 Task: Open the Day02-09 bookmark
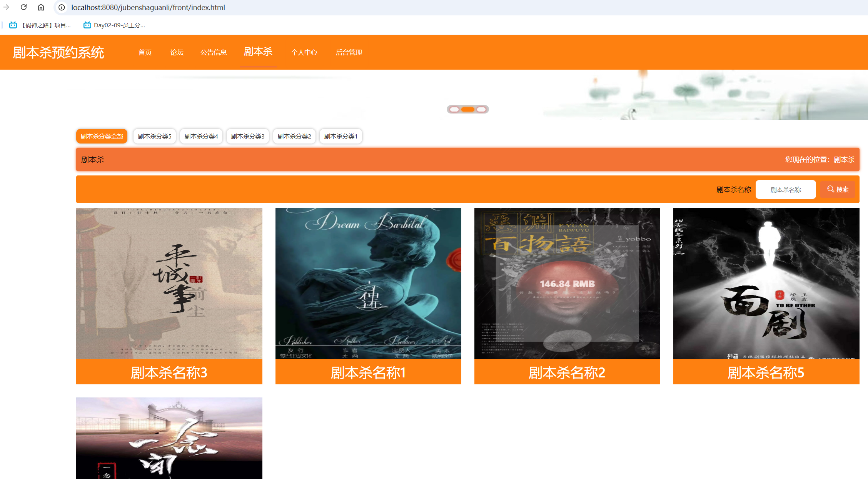point(114,25)
